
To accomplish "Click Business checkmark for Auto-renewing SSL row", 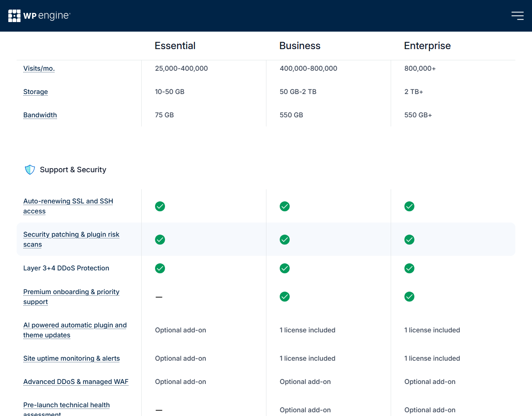I will (285, 206).
